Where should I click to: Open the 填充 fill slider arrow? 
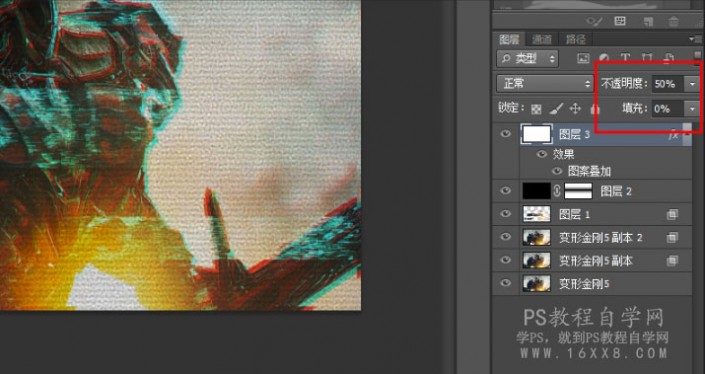pyautogui.click(x=692, y=109)
